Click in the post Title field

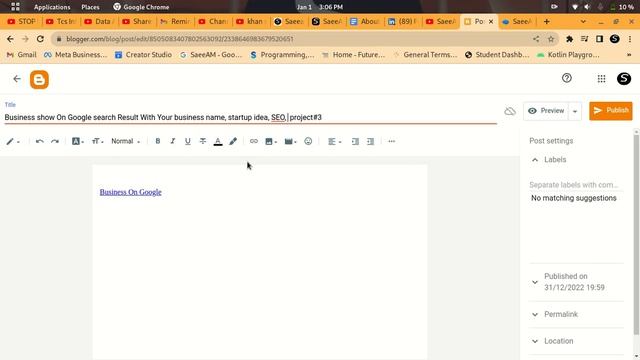(251, 117)
